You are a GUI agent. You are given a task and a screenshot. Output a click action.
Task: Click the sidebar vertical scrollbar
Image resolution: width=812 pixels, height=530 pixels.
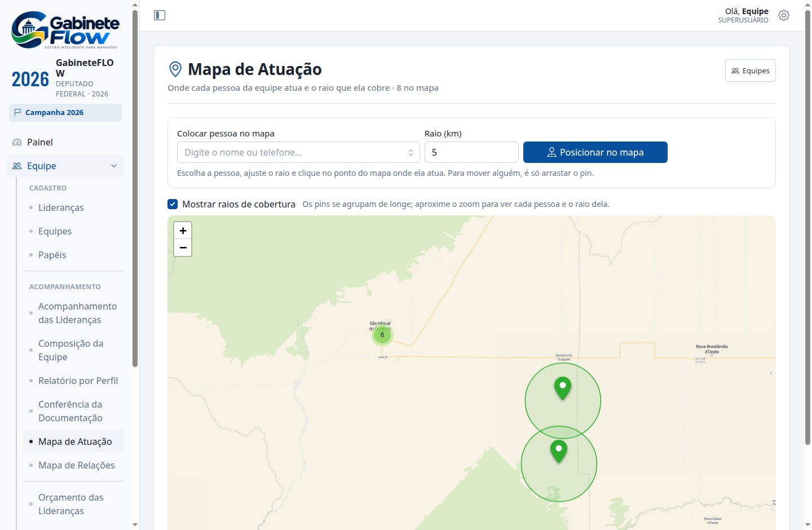(x=135, y=188)
